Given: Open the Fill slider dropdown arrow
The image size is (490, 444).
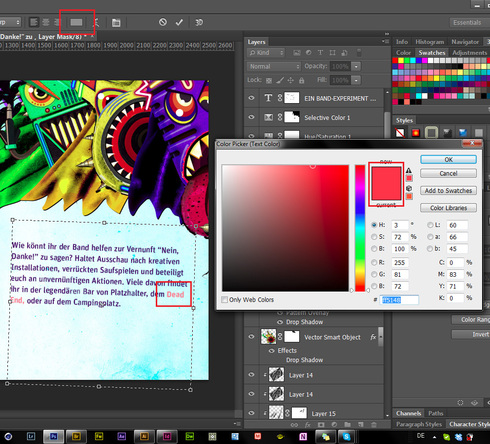Looking at the screenshot, I should 356,80.
